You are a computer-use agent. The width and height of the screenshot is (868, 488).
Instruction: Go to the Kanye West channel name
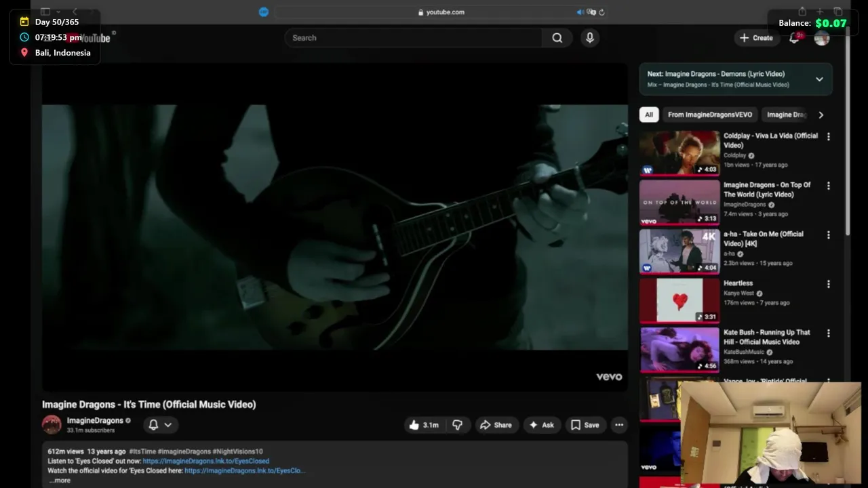pos(738,293)
